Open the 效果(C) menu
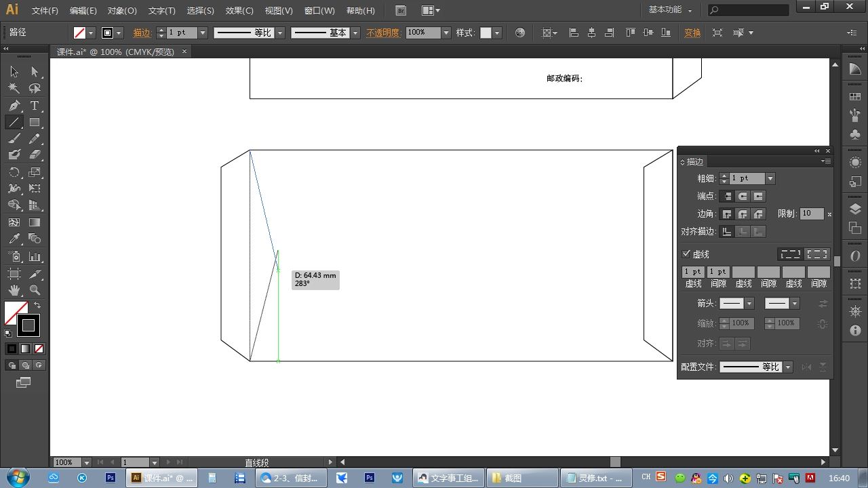 [239, 11]
